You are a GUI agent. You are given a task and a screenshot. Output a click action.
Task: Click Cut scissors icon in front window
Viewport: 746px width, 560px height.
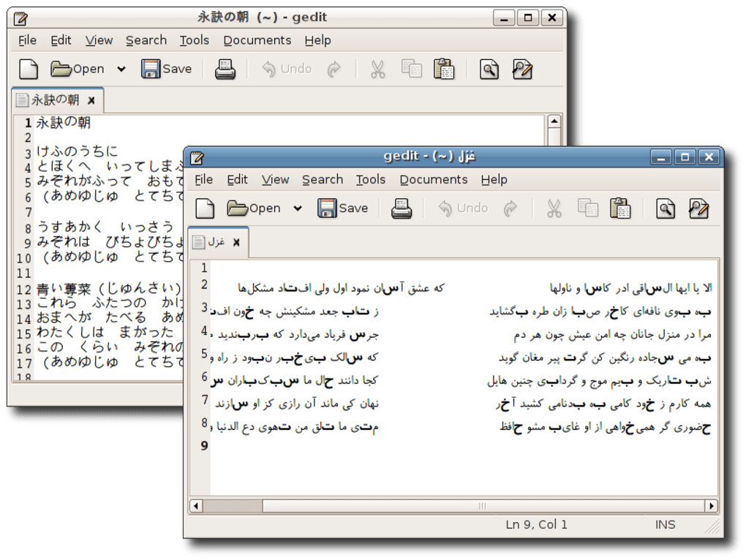(554, 208)
